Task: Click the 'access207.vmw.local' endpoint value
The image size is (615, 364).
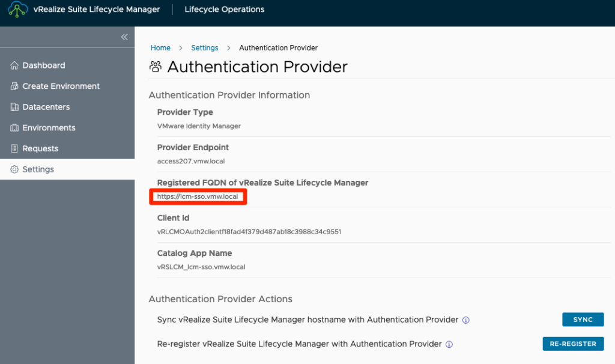Action: coord(191,161)
